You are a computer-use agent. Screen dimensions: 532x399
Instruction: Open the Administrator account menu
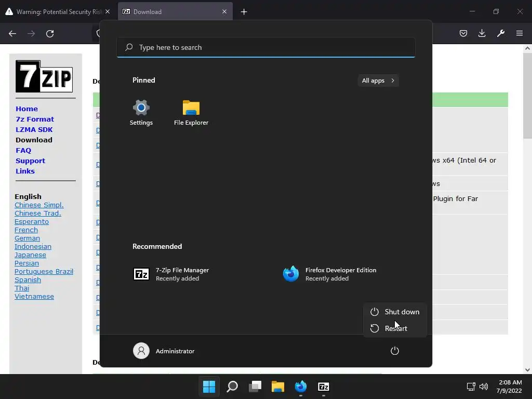pyautogui.click(x=164, y=351)
